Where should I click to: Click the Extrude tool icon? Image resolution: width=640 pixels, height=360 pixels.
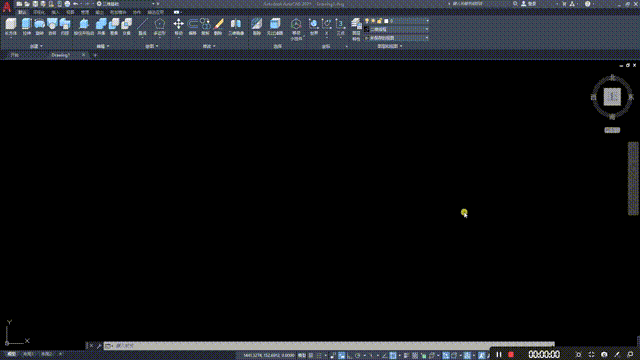point(27,27)
